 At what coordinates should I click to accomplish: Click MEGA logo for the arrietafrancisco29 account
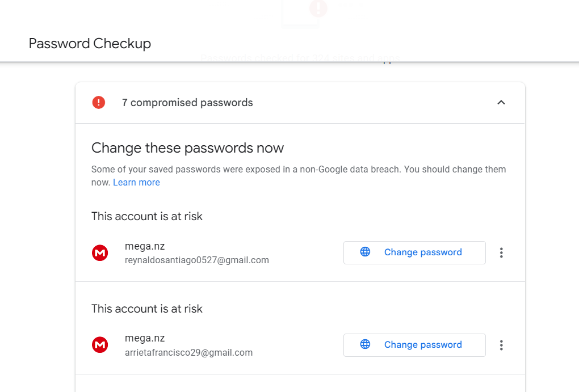(x=100, y=345)
